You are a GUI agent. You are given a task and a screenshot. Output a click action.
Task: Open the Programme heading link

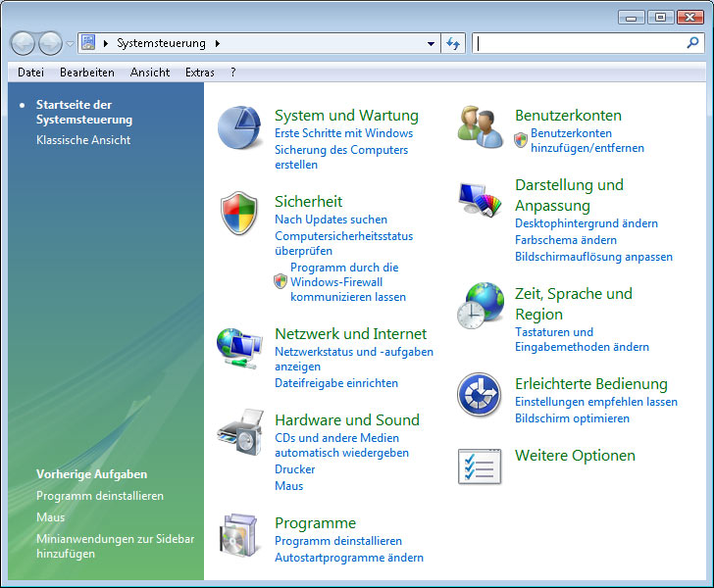click(315, 523)
